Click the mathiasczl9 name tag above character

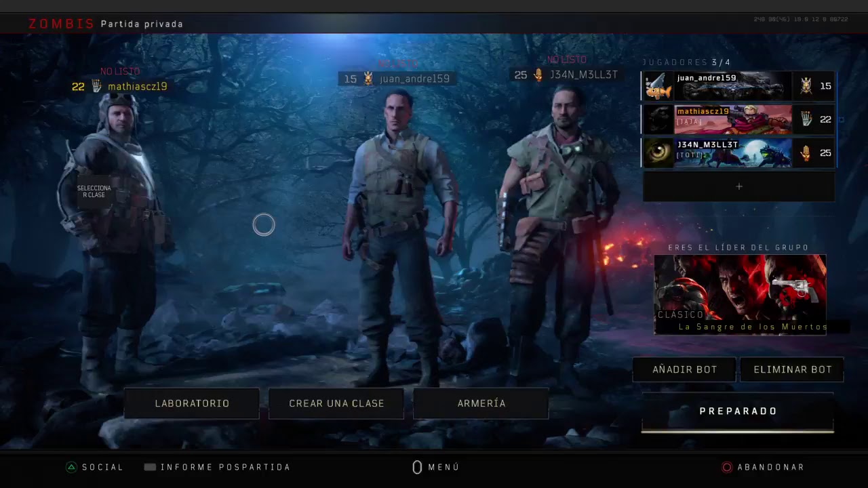click(137, 87)
